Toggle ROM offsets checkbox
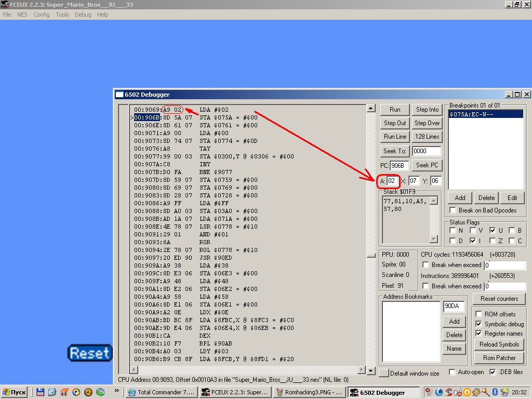This screenshot has width=532, height=399. pyautogui.click(x=478, y=314)
